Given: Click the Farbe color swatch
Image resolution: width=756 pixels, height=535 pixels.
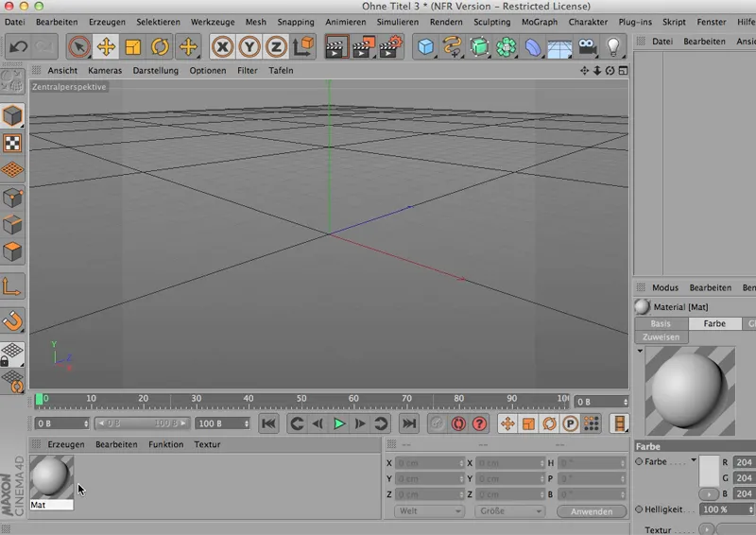Looking at the screenshot, I should [709, 471].
